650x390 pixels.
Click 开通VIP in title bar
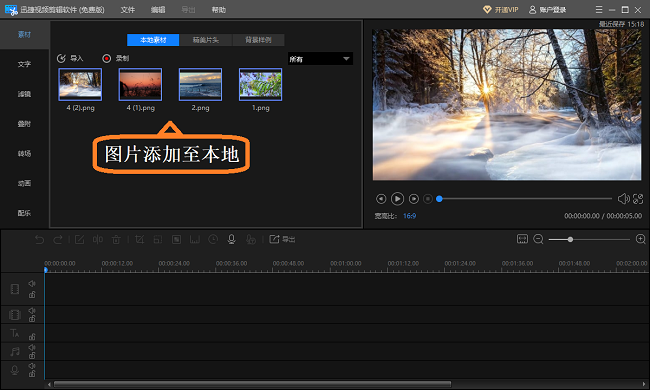tap(501, 10)
